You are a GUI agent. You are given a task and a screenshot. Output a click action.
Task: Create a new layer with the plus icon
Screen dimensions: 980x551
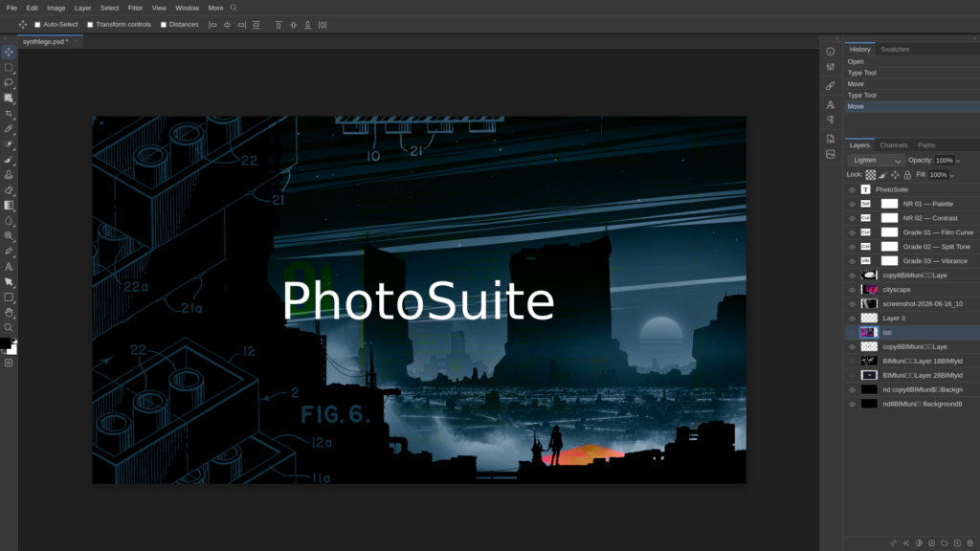[957, 543]
